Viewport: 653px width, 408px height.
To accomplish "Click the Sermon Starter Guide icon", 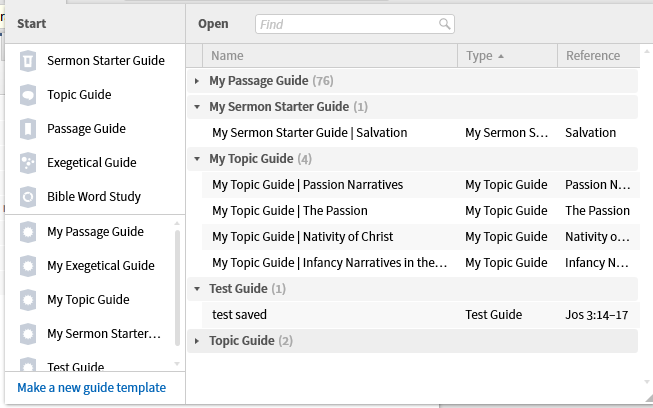I will (28, 61).
